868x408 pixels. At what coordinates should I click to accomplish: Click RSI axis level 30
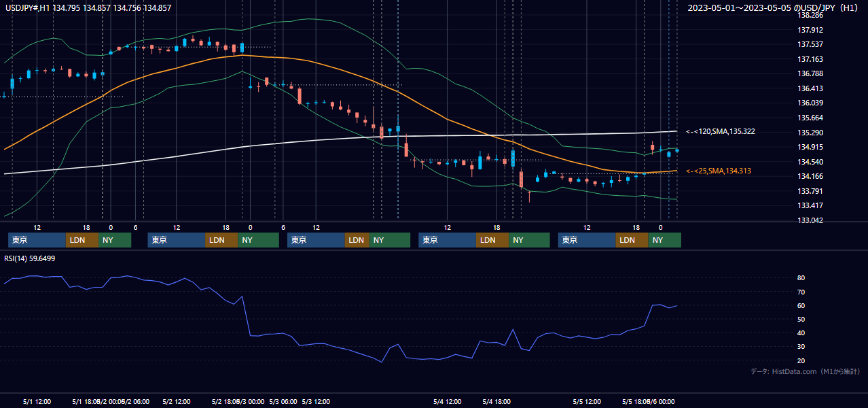801,347
